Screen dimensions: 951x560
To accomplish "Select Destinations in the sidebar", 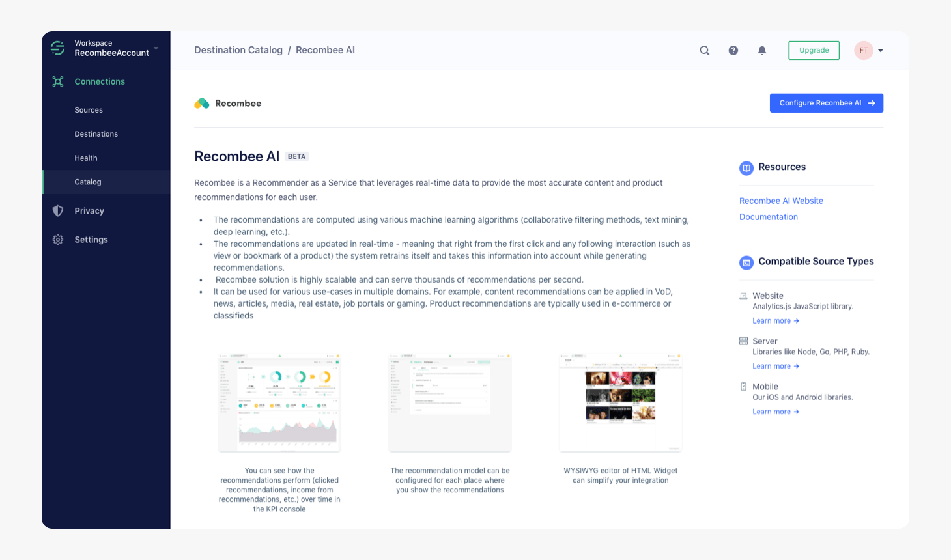I will (96, 134).
